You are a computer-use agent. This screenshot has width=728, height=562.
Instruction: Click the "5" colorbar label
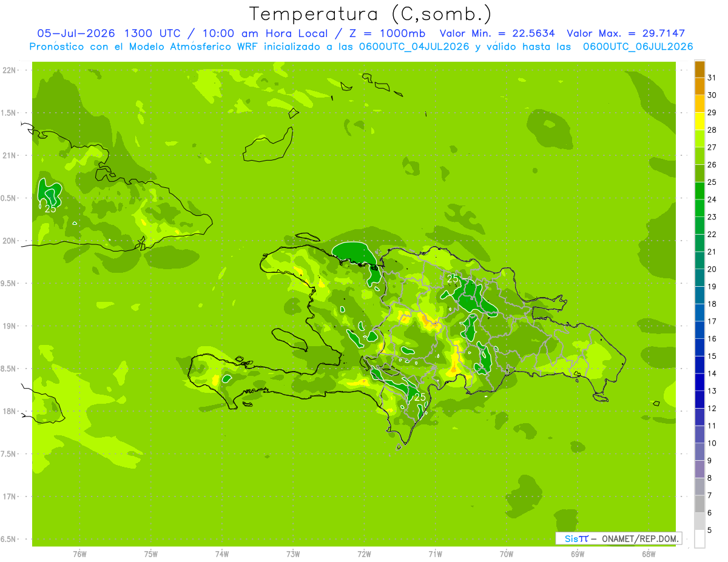pos(710,530)
